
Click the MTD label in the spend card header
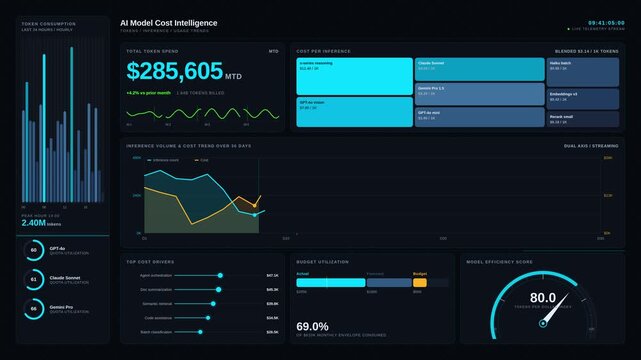[x=273, y=51]
